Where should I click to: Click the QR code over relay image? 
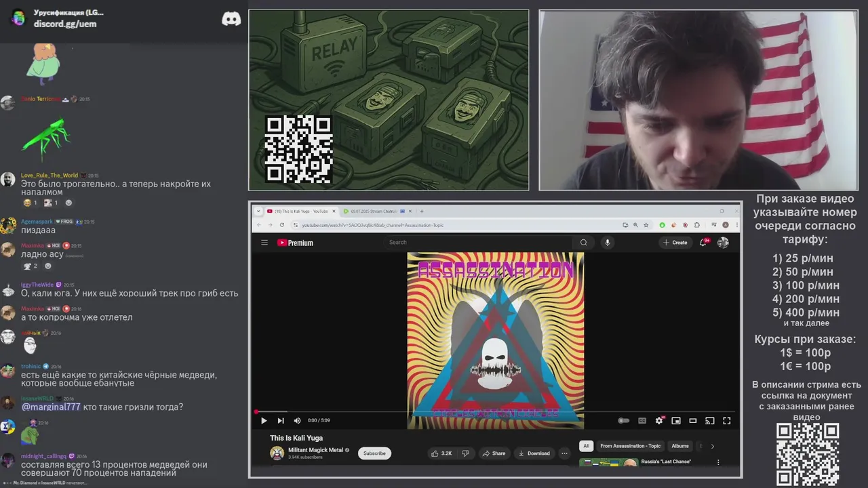pyautogui.click(x=298, y=149)
